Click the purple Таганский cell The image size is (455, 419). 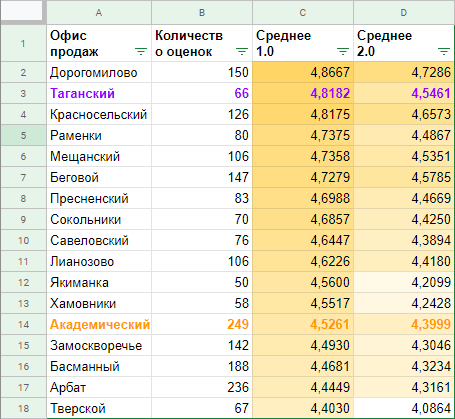99,93
